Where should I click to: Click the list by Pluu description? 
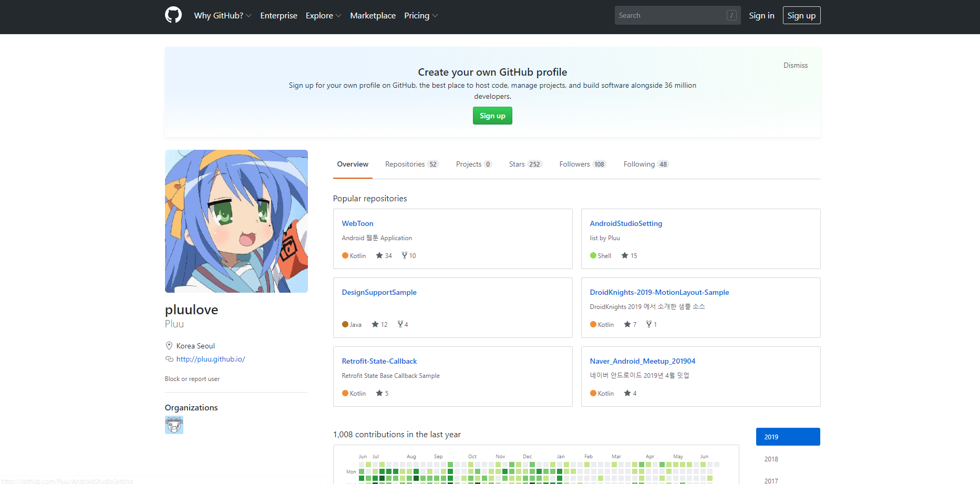click(x=605, y=238)
